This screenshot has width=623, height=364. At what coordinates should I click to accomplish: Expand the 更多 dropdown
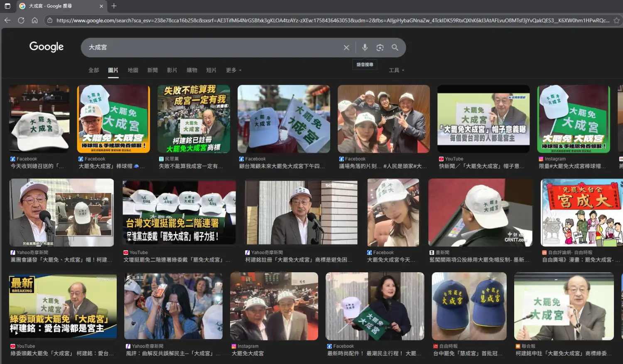coord(233,70)
